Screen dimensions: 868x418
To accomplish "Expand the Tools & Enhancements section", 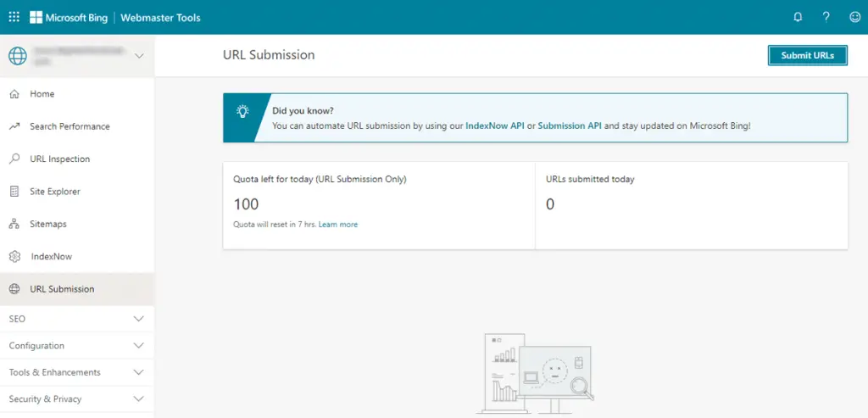I will coord(77,372).
